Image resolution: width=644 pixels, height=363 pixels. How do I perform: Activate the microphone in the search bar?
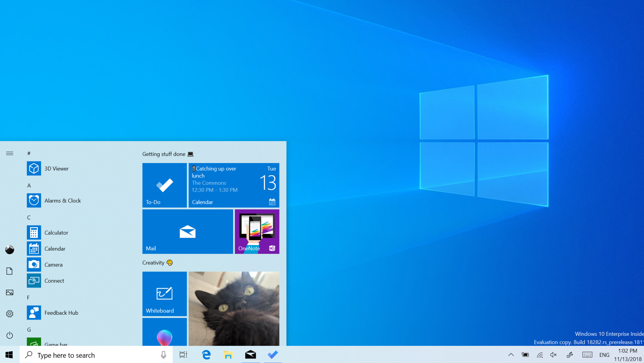tap(164, 355)
